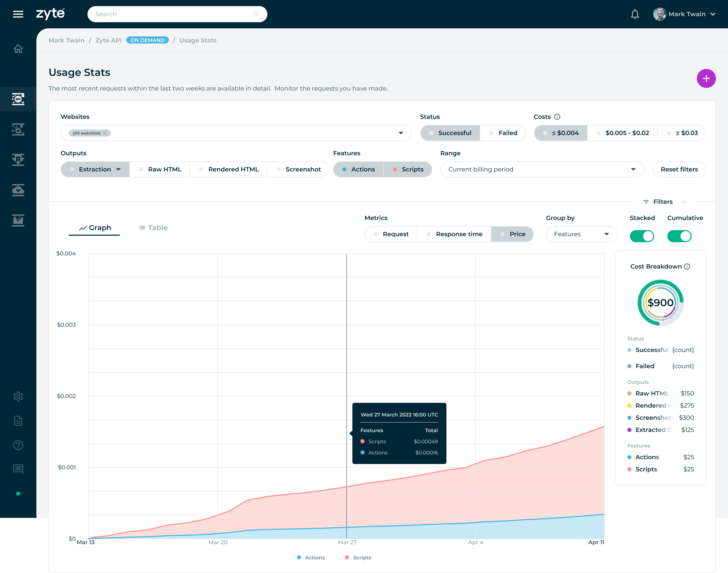Click the Zyte API breadcrumb link
Image resolution: width=728 pixels, height=573 pixels.
click(x=108, y=40)
